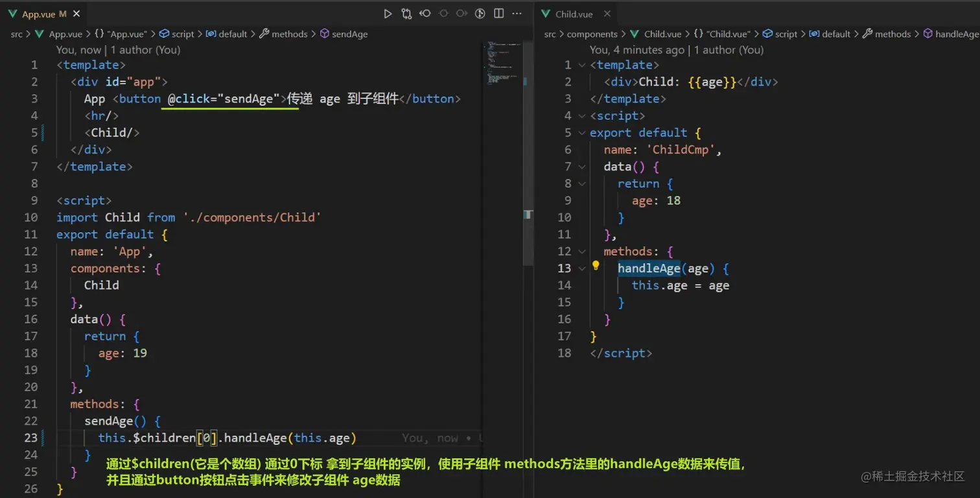Screen dimensions: 980x498
Task: Open the More Actions ellipsis menu in the App.vue editor
Action: tap(517, 14)
